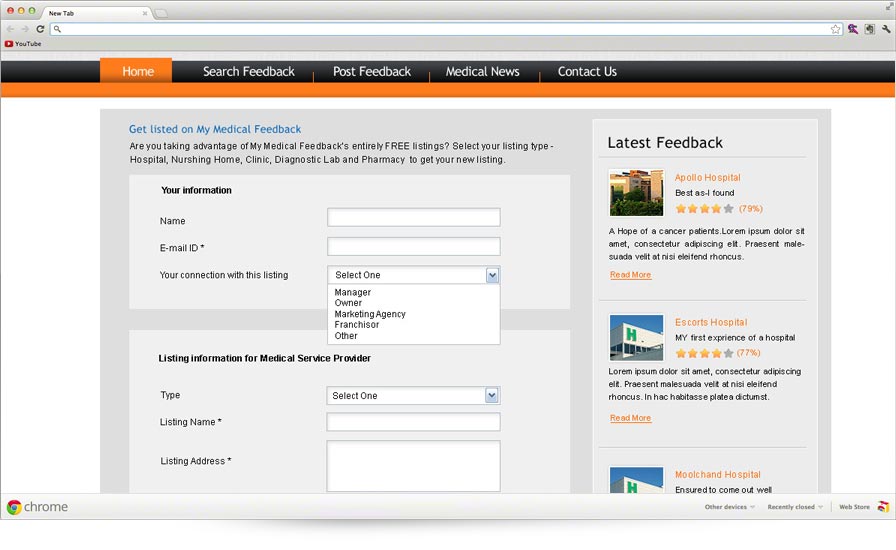Open the Type Select One dropdown

tap(491, 396)
